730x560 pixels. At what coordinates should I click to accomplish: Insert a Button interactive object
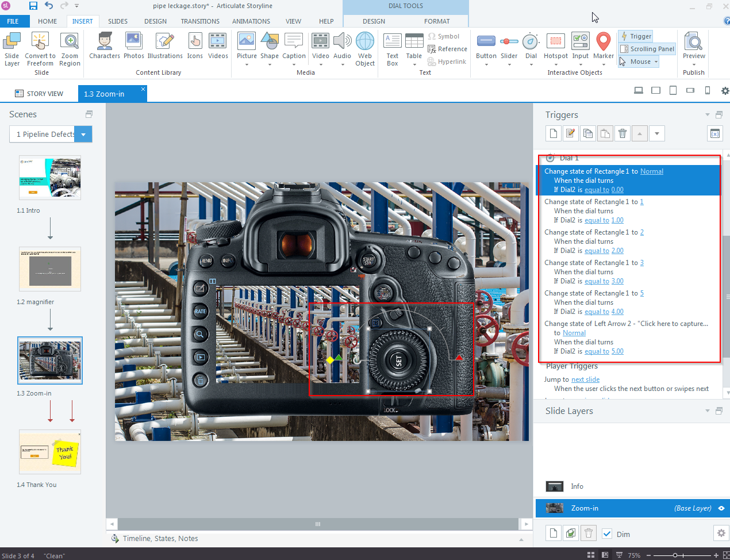pos(486,49)
